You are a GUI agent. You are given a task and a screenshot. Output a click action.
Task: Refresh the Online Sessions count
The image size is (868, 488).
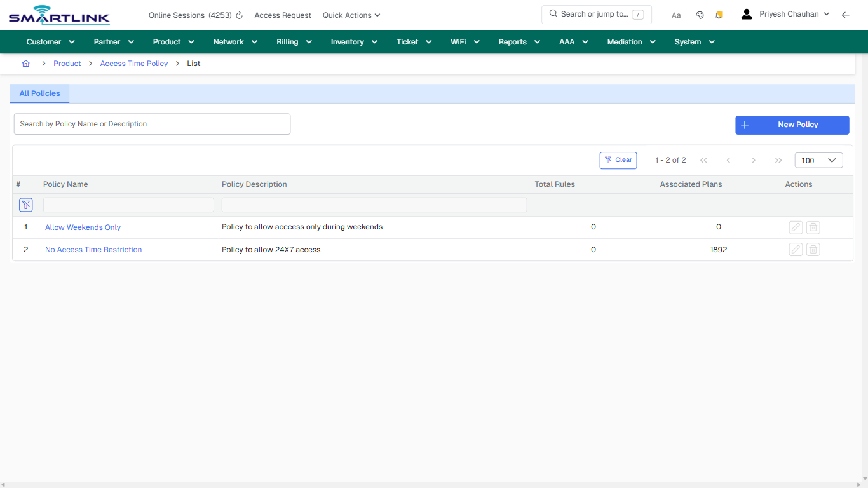point(238,15)
